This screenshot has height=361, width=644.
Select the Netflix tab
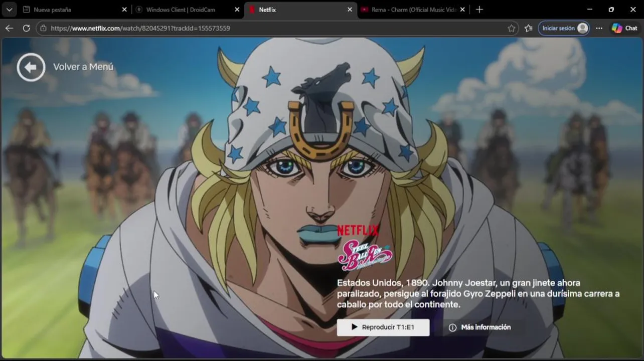(x=300, y=10)
